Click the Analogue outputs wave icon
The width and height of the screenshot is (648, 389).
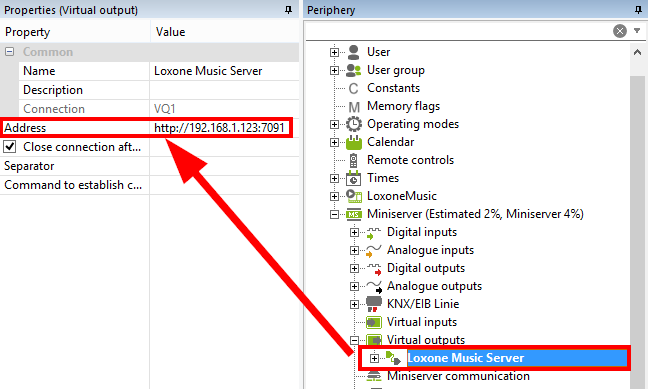[x=374, y=286]
